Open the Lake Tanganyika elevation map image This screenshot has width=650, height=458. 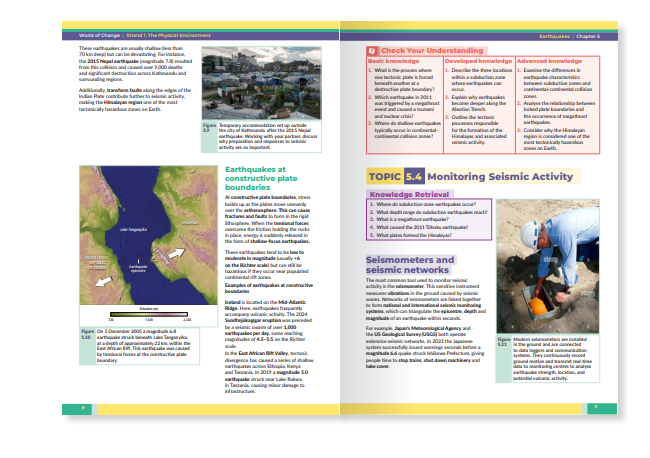click(x=133, y=240)
